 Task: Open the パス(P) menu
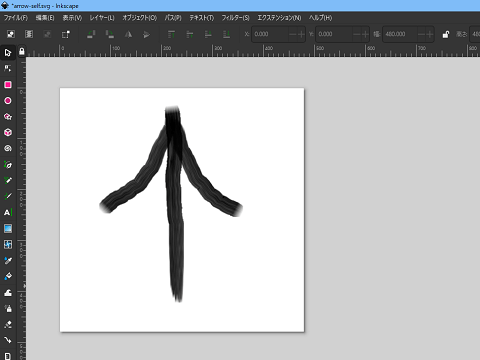coord(173,18)
